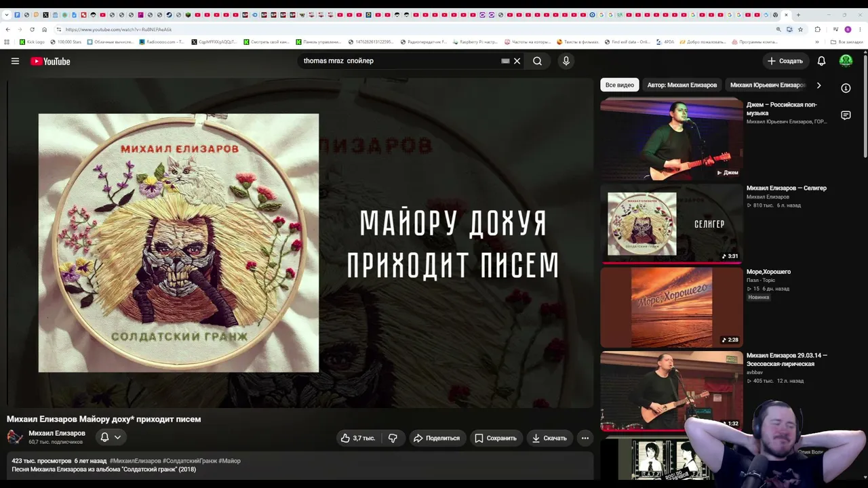Open the apps grid in bookmarks bar
Viewport: 868px width, 488px height.
tap(7, 42)
